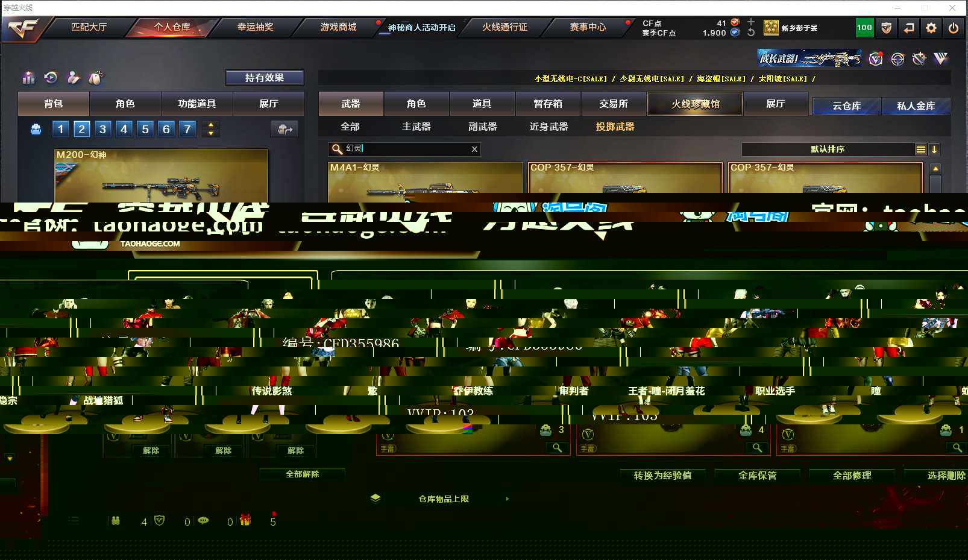This screenshot has height=560, width=968.
Task: Switch to the 火线珍藏馆 tab
Action: [x=696, y=104]
